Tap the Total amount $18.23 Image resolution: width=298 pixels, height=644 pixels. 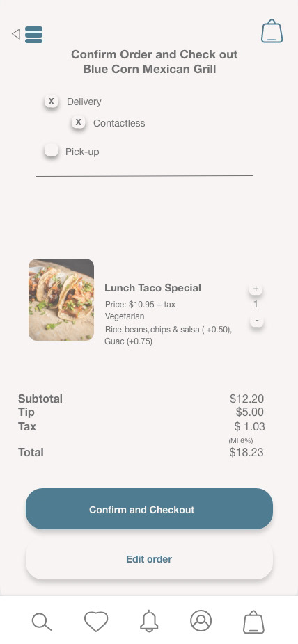[x=246, y=452]
